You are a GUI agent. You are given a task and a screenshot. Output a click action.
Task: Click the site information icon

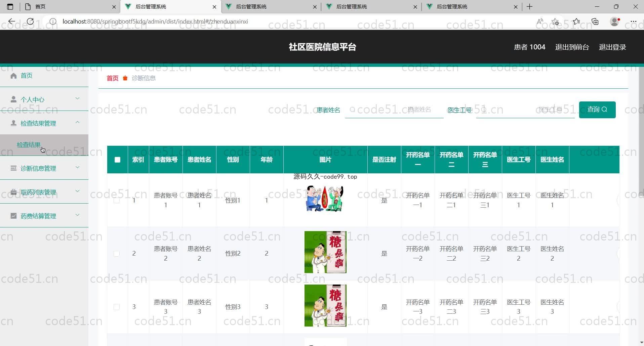pos(53,21)
